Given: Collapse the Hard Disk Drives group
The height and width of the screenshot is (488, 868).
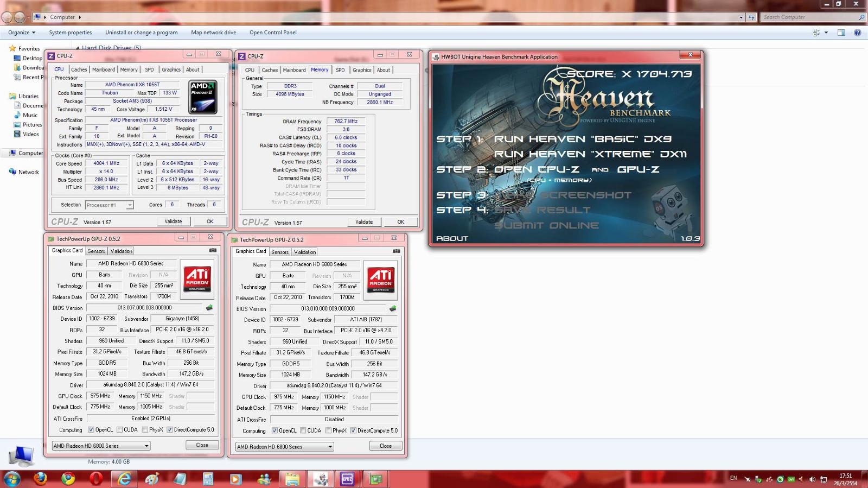Looking at the screenshot, I should coord(78,48).
